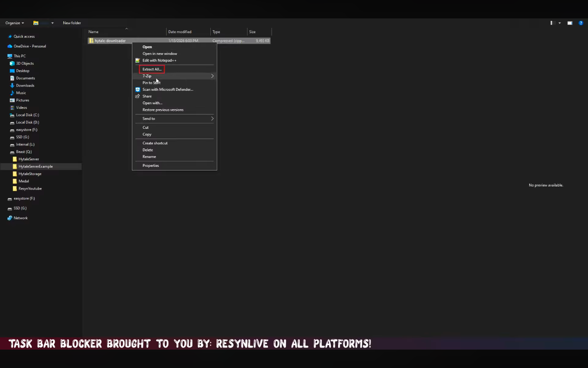
Task: Click the New folder button
Action: 72,23
